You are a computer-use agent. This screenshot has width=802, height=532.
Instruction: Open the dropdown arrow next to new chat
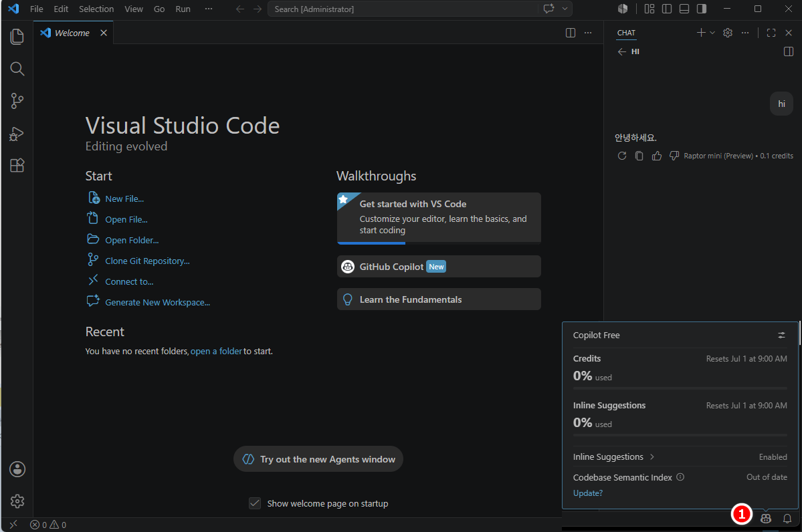pyautogui.click(x=712, y=33)
